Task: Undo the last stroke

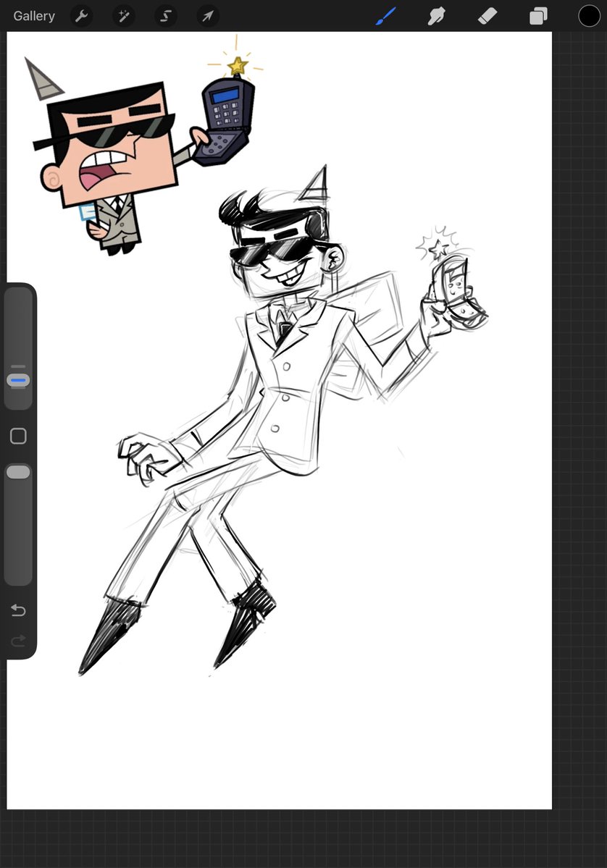Action: pos(18,610)
